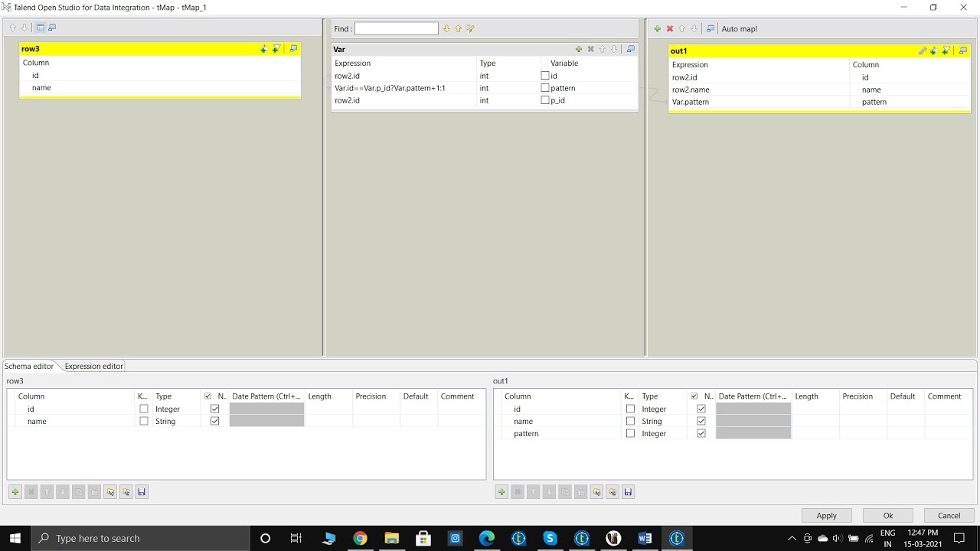The width and height of the screenshot is (980, 551).
Task: Find previous match in Var panel
Action: click(x=458, y=28)
